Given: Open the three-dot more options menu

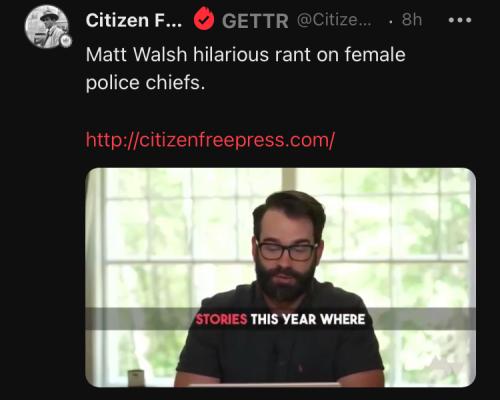Looking at the screenshot, I should (460, 20).
